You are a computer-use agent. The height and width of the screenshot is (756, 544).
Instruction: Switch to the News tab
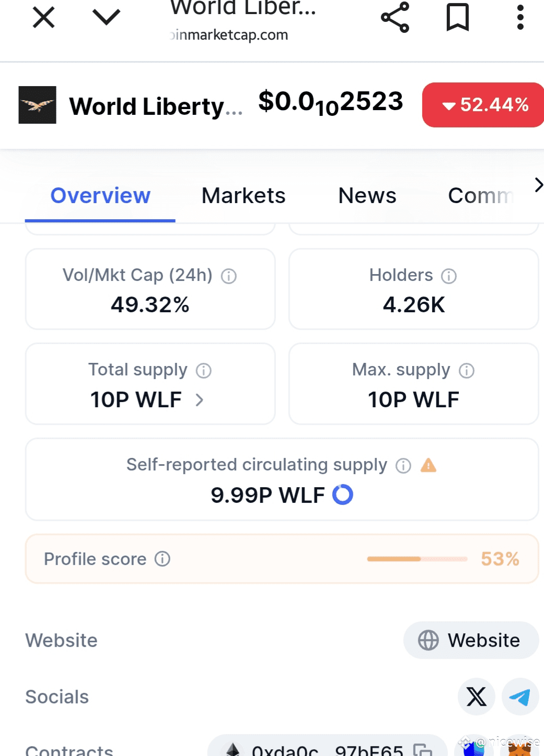(x=367, y=196)
